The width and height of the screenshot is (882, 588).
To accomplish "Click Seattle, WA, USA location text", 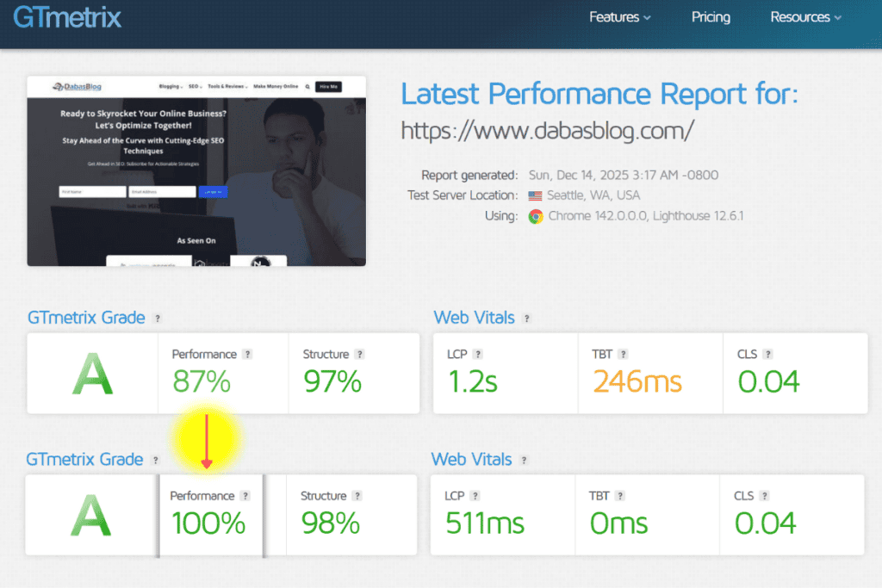I will (593, 195).
